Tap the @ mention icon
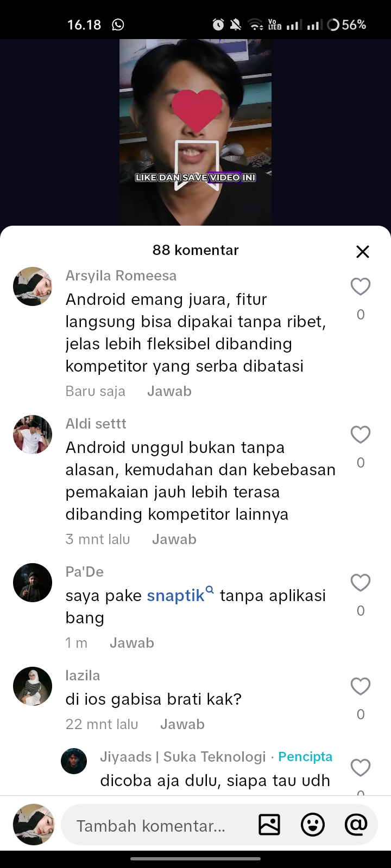 (356, 825)
